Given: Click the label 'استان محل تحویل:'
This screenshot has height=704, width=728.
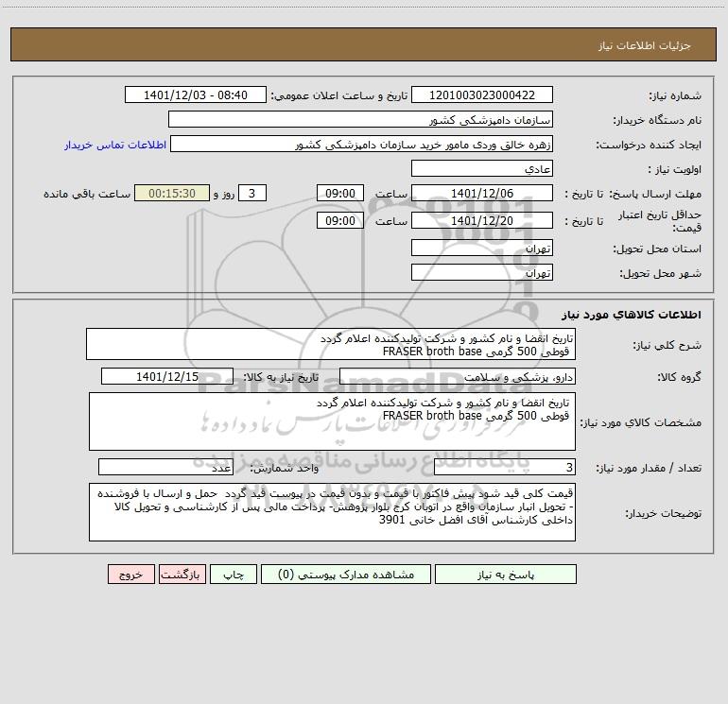Looking at the screenshot, I should tap(657, 249).
